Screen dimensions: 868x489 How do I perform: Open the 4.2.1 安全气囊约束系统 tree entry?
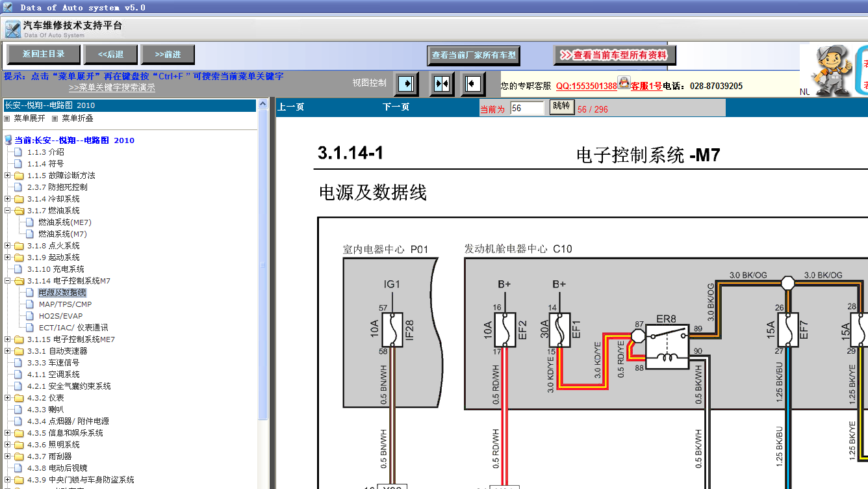coord(69,386)
